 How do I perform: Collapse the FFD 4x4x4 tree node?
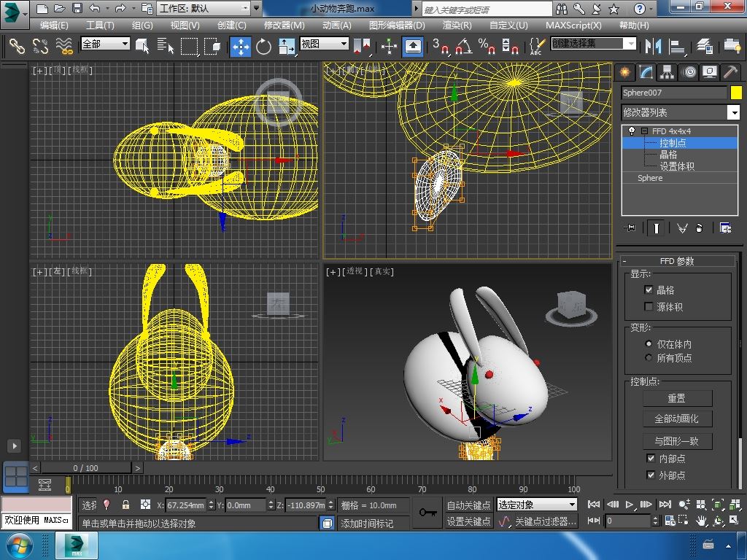644,131
